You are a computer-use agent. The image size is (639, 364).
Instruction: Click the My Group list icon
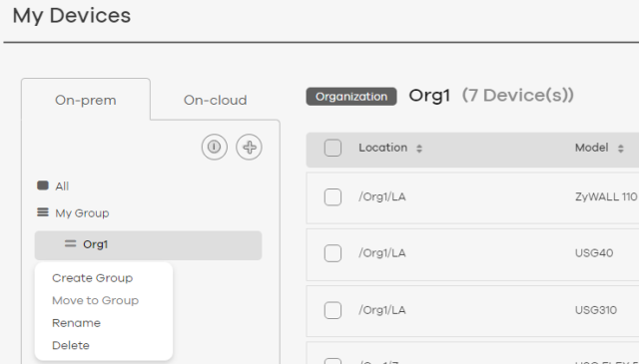pyautogui.click(x=43, y=212)
